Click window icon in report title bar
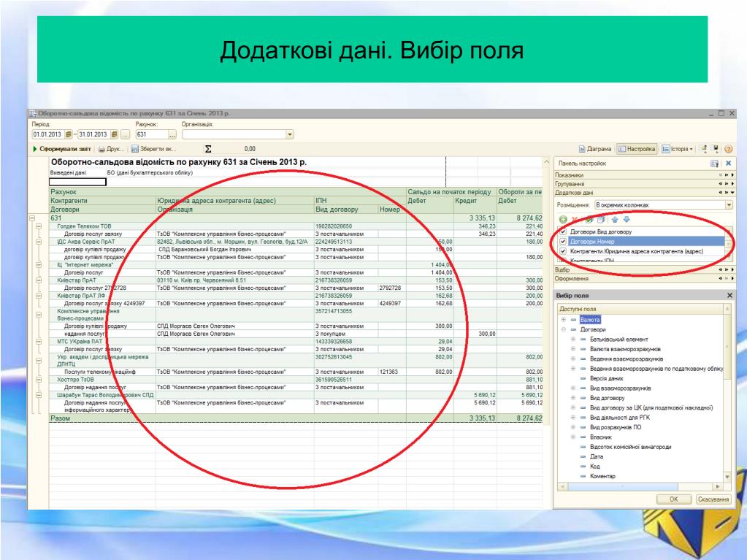Screen dimensions: 747x560 coord(33,113)
